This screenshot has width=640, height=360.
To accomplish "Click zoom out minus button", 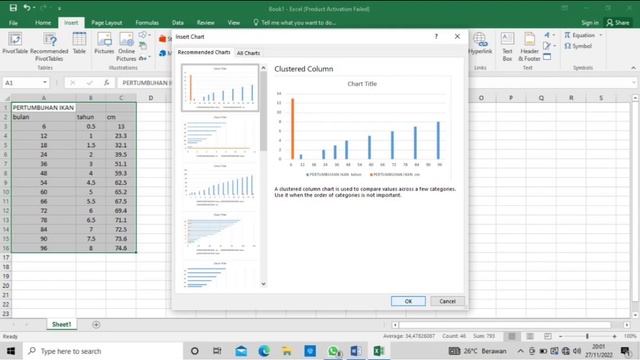I will [x=561, y=336].
